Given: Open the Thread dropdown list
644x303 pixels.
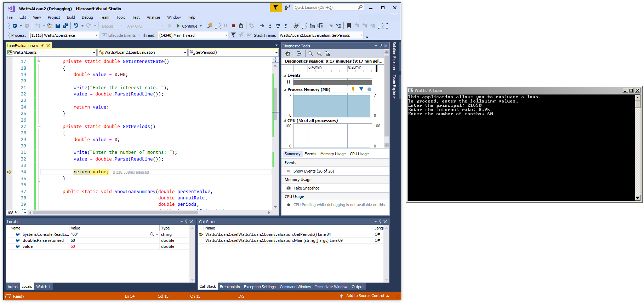Looking at the screenshot, I should click(226, 35).
